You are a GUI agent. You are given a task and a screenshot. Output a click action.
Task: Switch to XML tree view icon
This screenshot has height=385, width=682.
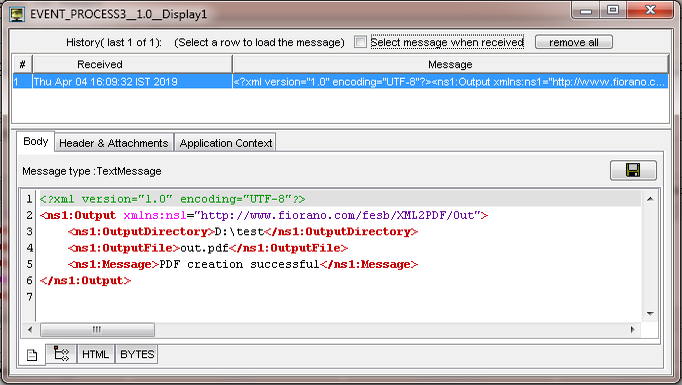[61, 354]
